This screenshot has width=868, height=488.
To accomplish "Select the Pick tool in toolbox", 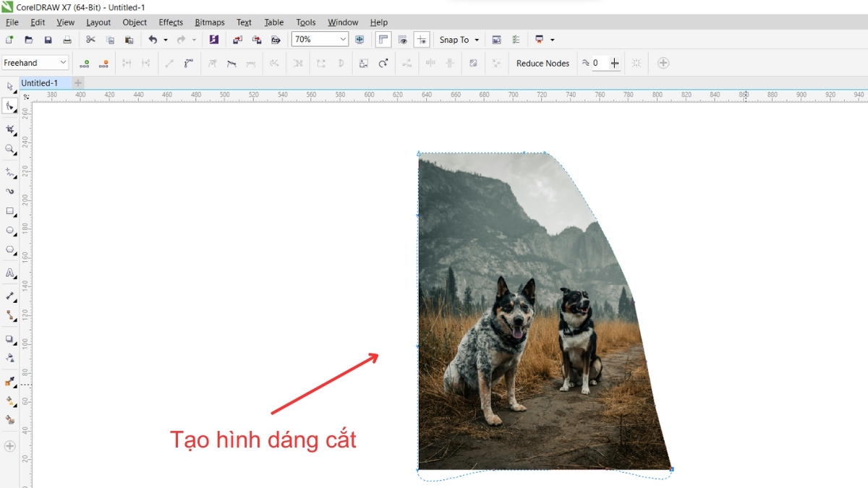I will (10, 87).
